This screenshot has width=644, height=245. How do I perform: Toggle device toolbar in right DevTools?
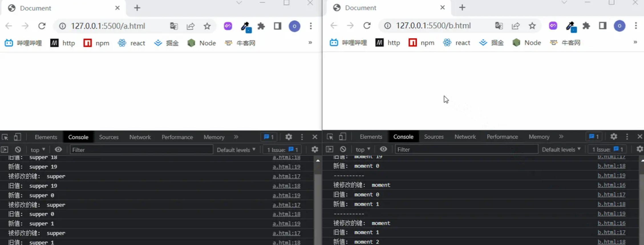pos(343,137)
